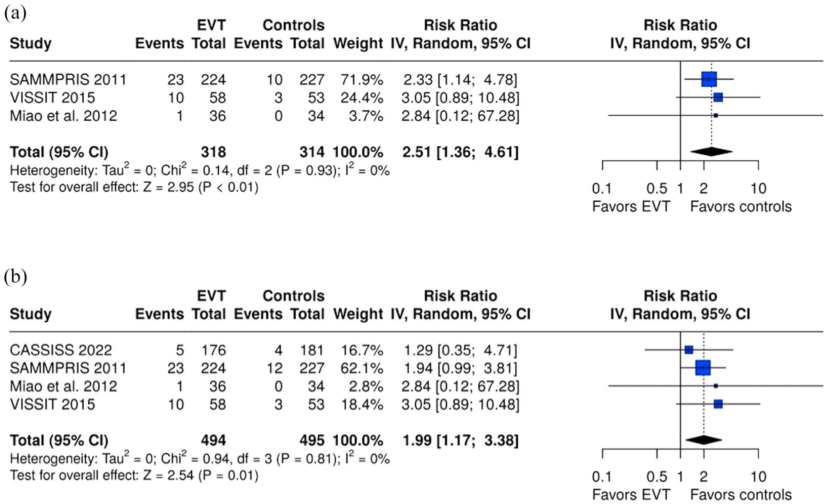The height and width of the screenshot is (504, 827).
Task: Click the pooled risk ratio 1.99 [1.17; 3.38]
Action: [460, 440]
